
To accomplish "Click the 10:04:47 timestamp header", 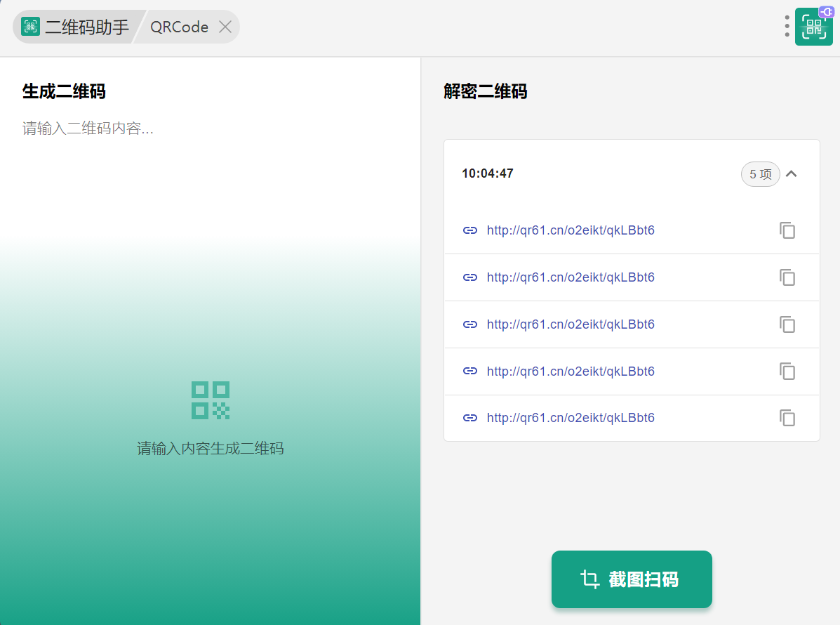I will pyautogui.click(x=488, y=173).
